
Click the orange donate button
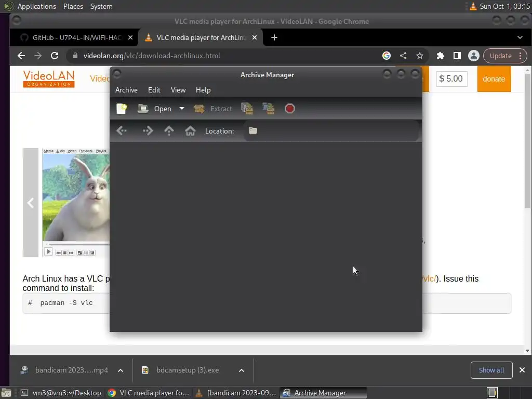click(x=494, y=79)
